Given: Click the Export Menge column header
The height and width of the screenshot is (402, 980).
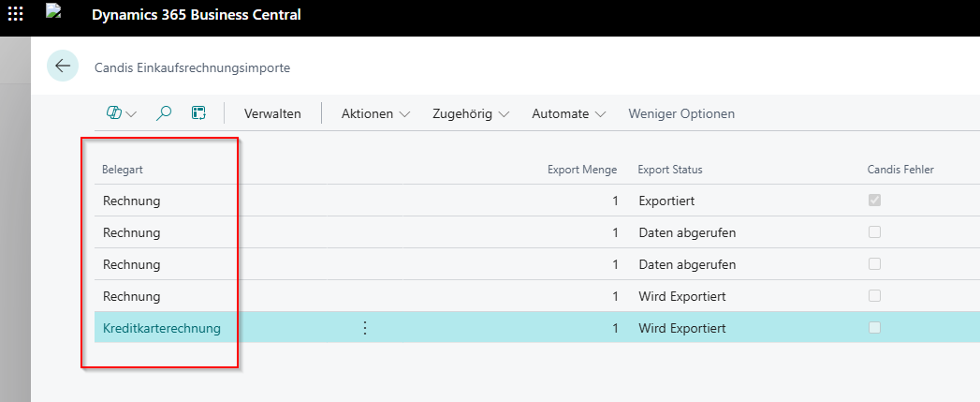Looking at the screenshot, I should (581, 170).
